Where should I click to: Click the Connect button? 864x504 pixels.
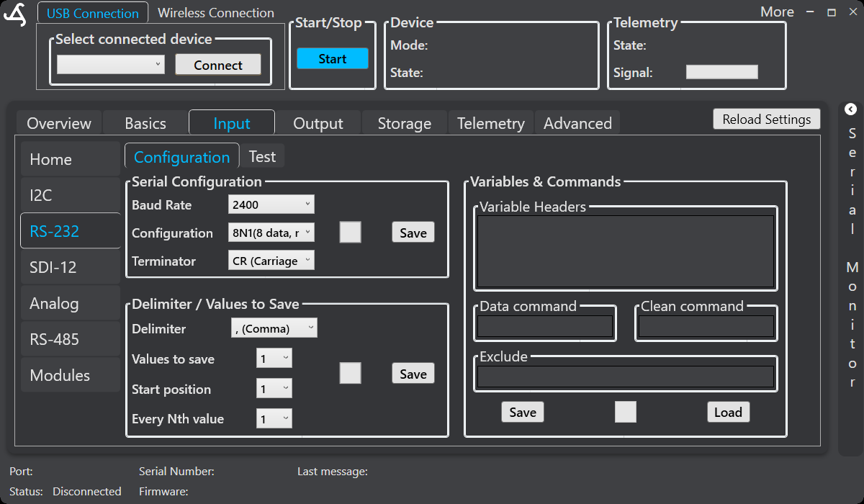pyautogui.click(x=218, y=65)
